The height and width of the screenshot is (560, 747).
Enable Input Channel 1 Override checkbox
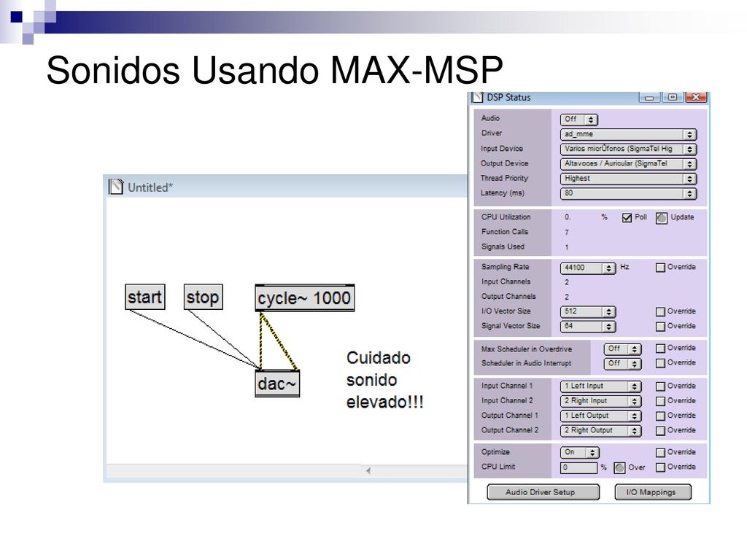[660, 386]
